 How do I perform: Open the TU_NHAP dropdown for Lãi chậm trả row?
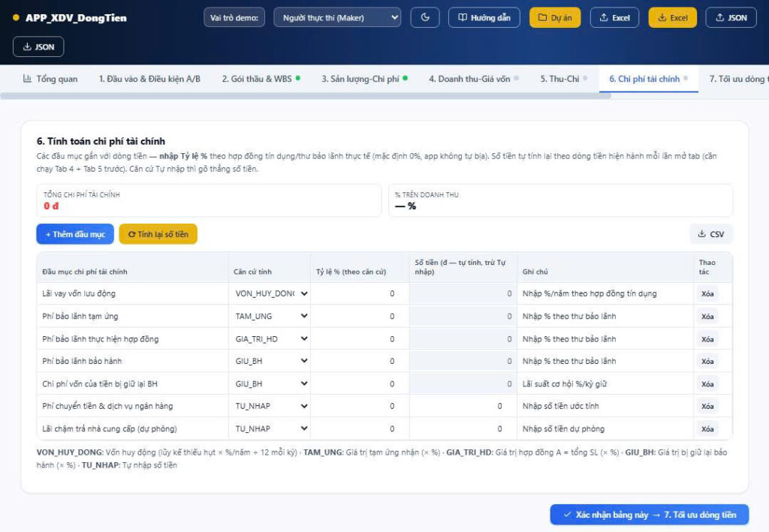coord(270,428)
